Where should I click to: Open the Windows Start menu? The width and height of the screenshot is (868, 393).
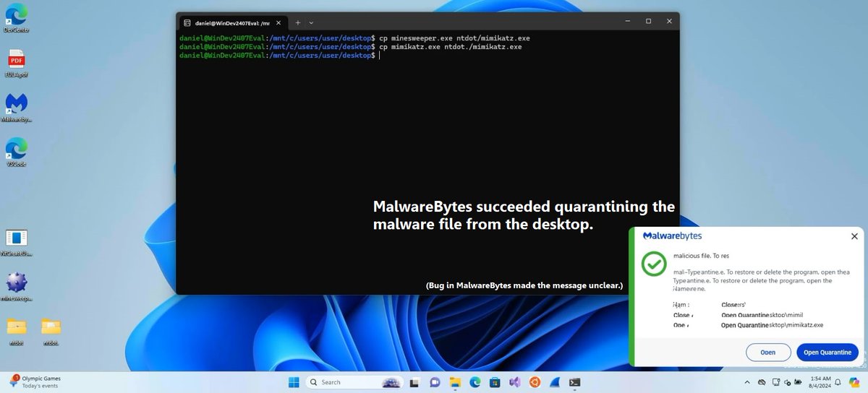[293, 382]
